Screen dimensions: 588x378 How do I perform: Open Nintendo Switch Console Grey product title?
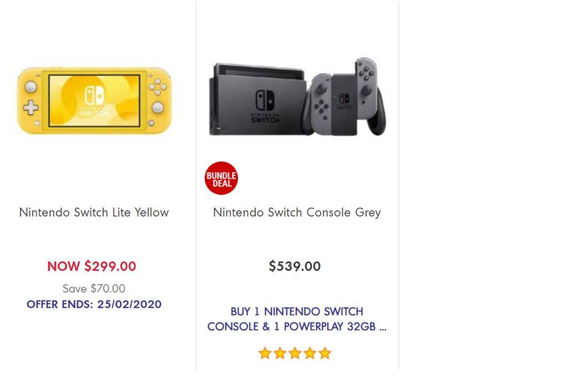(x=297, y=213)
